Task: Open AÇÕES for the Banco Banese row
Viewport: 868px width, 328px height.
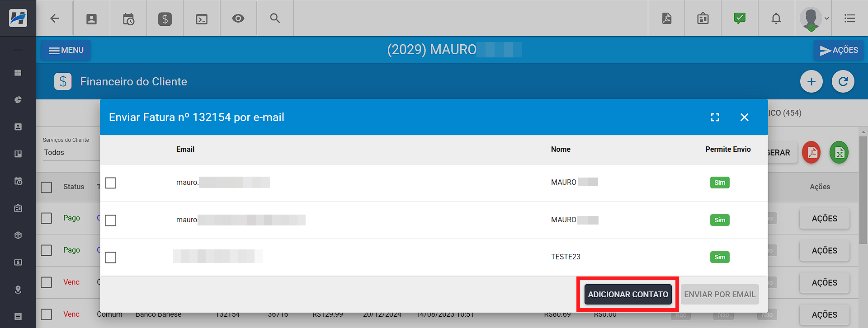Action: pos(825,315)
